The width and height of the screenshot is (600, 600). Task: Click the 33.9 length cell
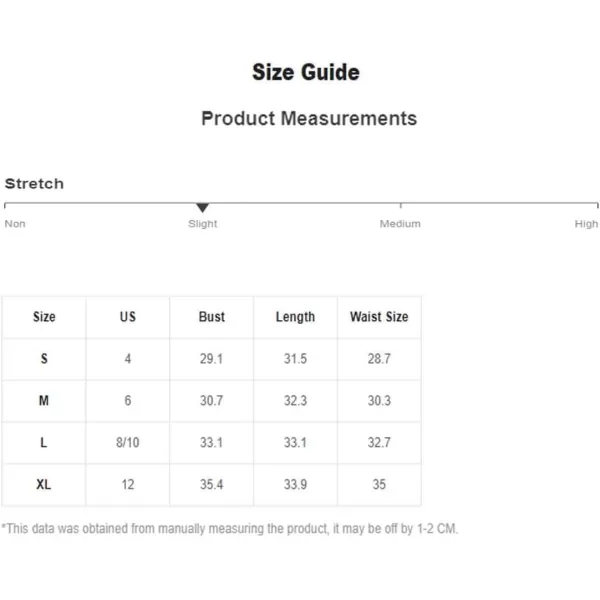coord(295,485)
